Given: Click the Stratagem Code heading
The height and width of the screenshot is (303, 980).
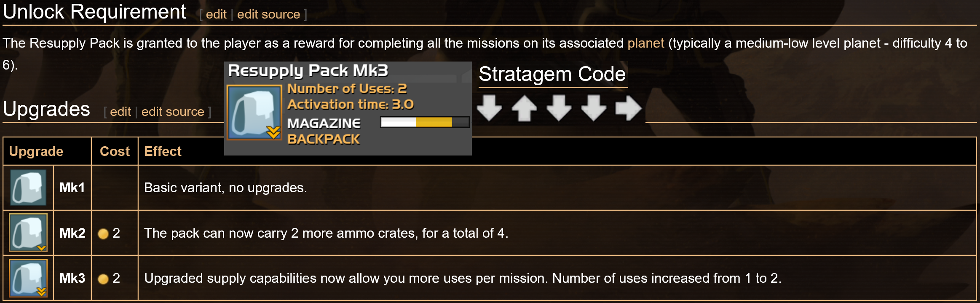Looking at the screenshot, I should coord(552,74).
